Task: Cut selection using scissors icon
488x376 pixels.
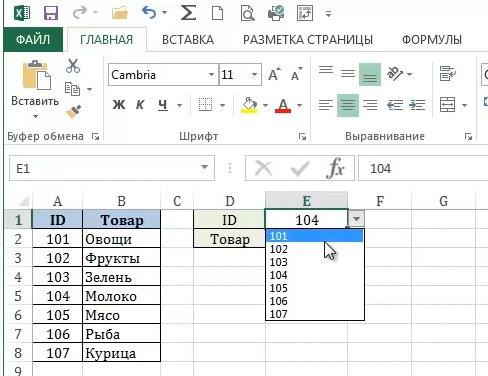Action: tap(73, 65)
